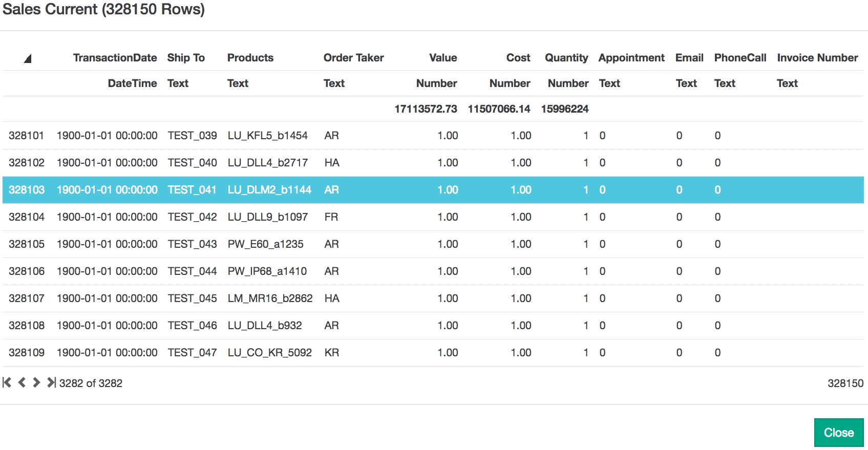The width and height of the screenshot is (868, 450).
Task: Click the Ship To column header
Action: pyautogui.click(x=186, y=58)
